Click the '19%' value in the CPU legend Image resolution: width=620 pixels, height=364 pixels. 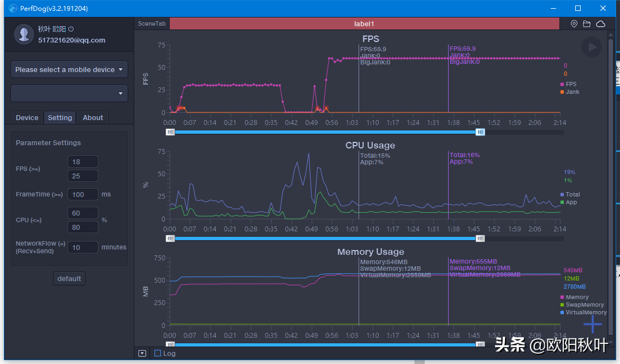click(569, 172)
